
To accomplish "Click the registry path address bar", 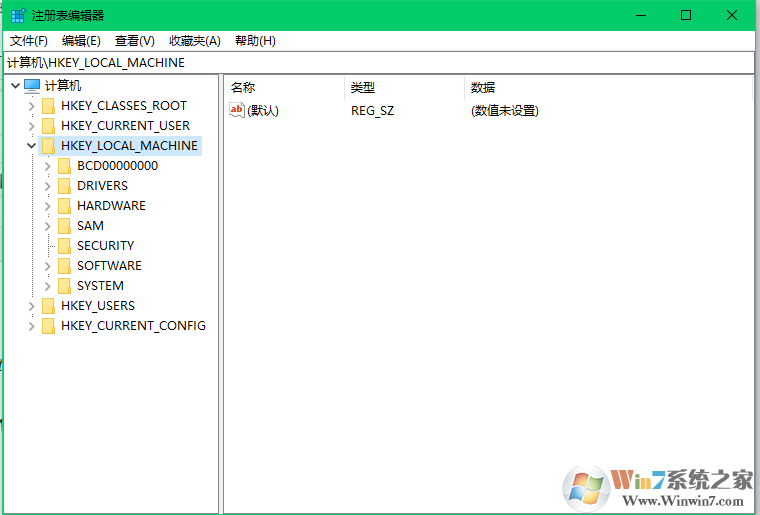I will pos(380,62).
